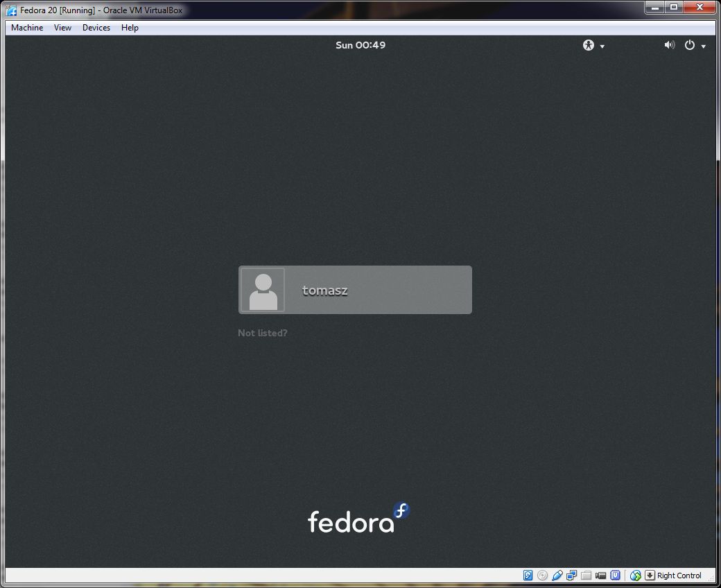Image resolution: width=721 pixels, height=588 pixels.
Task: Close the Fedora 20 VirtualBox window
Action: [700, 8]
